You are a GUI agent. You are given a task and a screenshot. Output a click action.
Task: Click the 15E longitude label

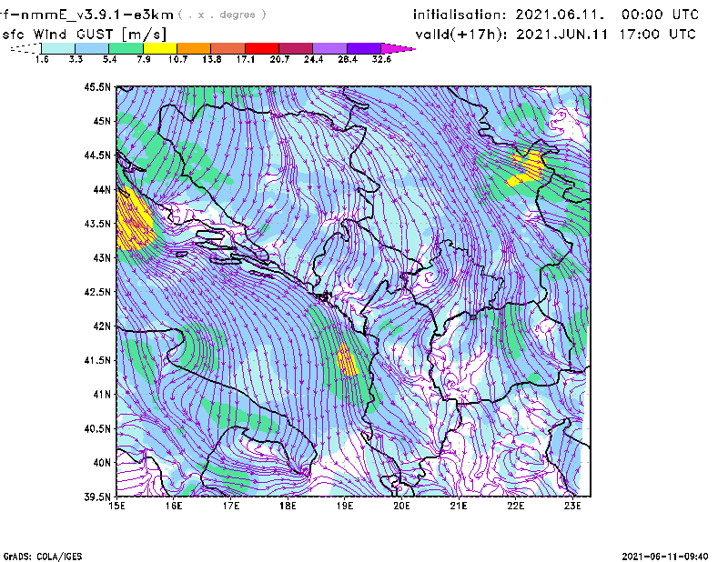click(x=116, y=506)
